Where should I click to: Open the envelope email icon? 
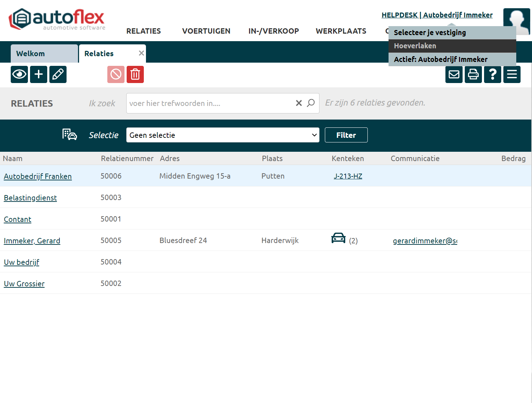pyautogui.click(x=454, y=74)
